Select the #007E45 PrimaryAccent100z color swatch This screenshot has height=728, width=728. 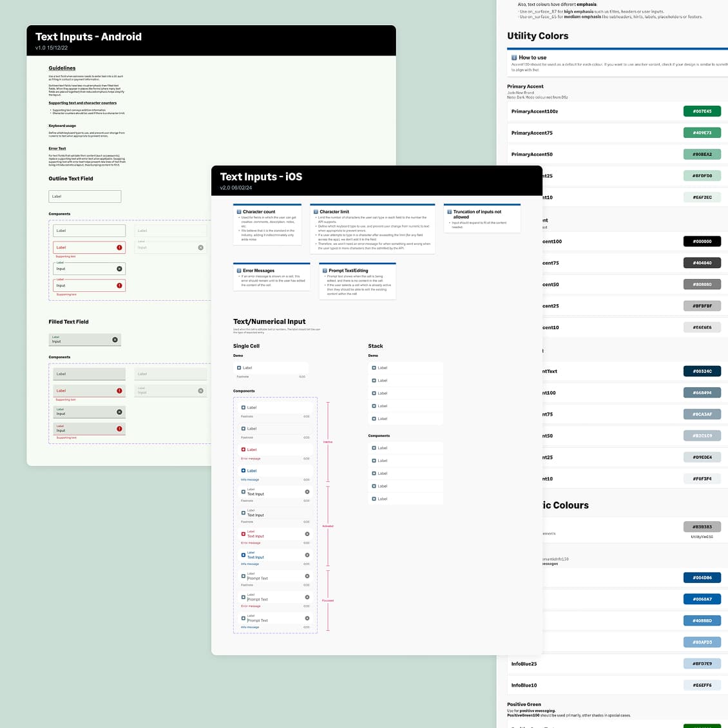pyautogui.click(x=702, y=111)
